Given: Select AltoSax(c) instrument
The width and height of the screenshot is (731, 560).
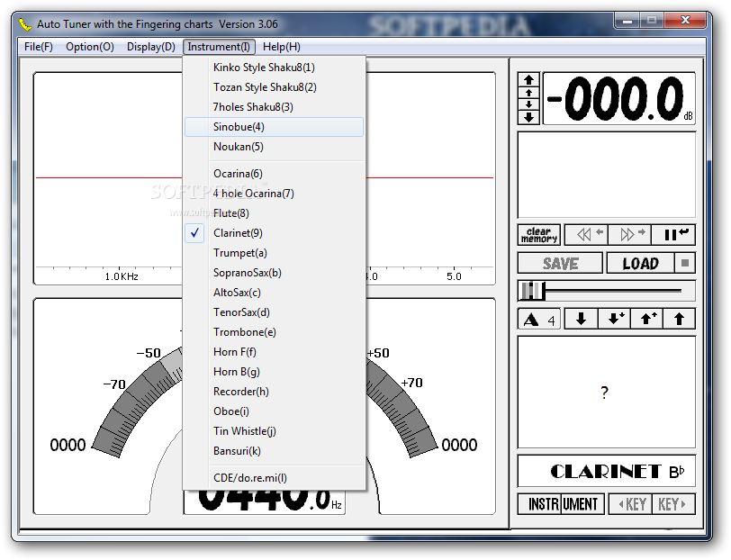Looking at the screenshot, I should [274, 293].
